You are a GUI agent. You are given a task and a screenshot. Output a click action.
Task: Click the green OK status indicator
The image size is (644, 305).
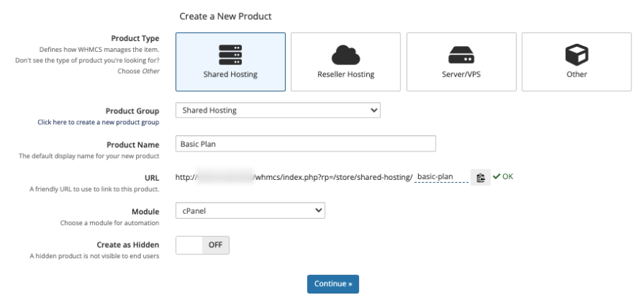pyautogui.click(x=503, y=176)
